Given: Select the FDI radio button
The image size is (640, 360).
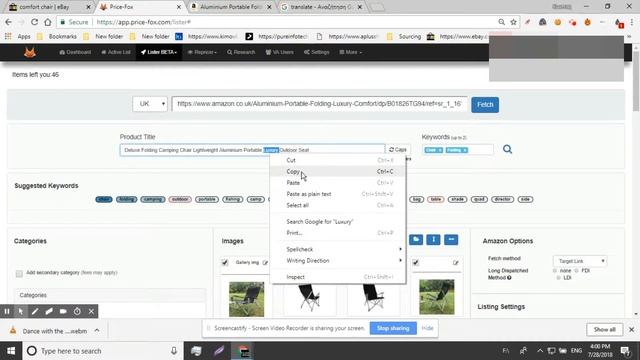Looking at the screenshot, I should coord(576,271).
